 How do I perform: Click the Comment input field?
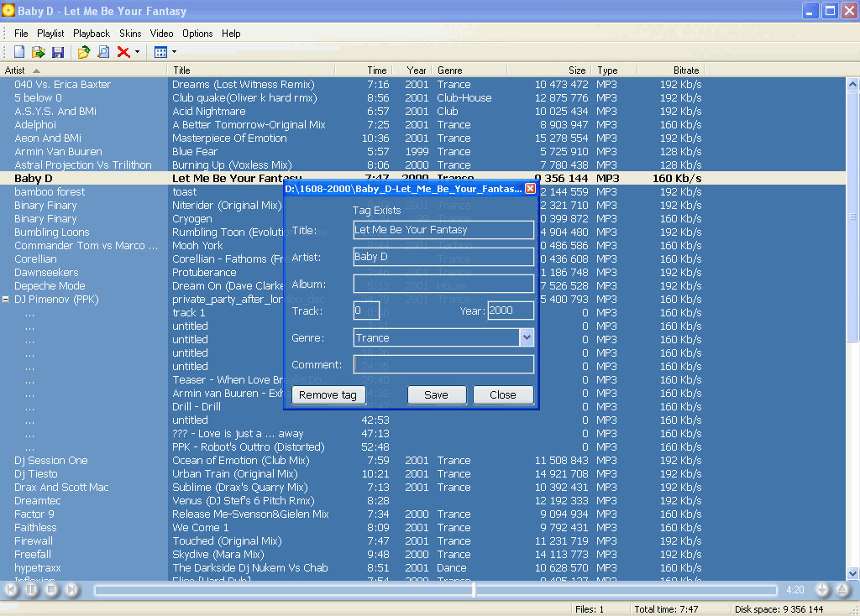tap(443, 364)
